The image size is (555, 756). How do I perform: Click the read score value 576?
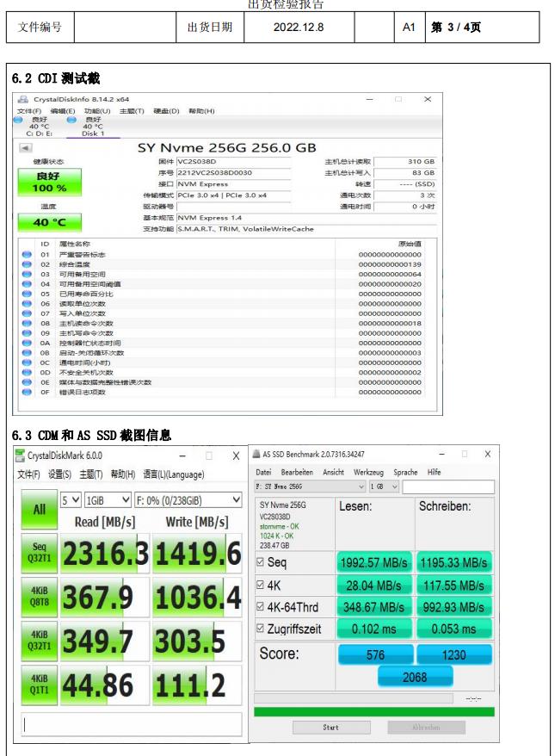click(375, 654)
